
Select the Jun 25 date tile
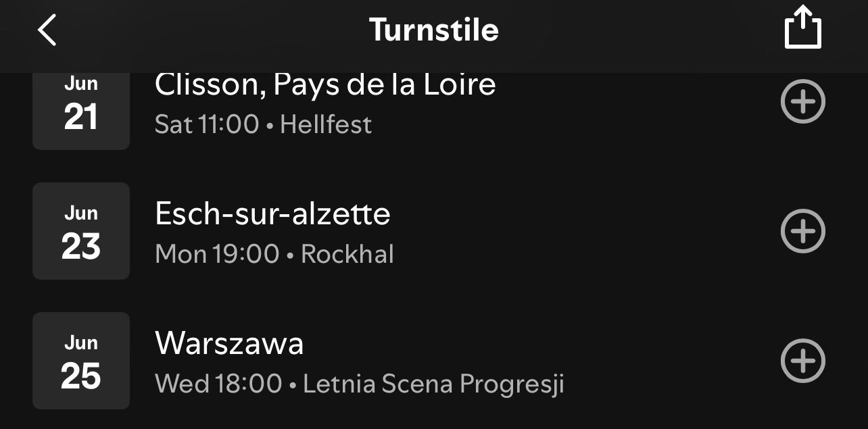point(81,361)
